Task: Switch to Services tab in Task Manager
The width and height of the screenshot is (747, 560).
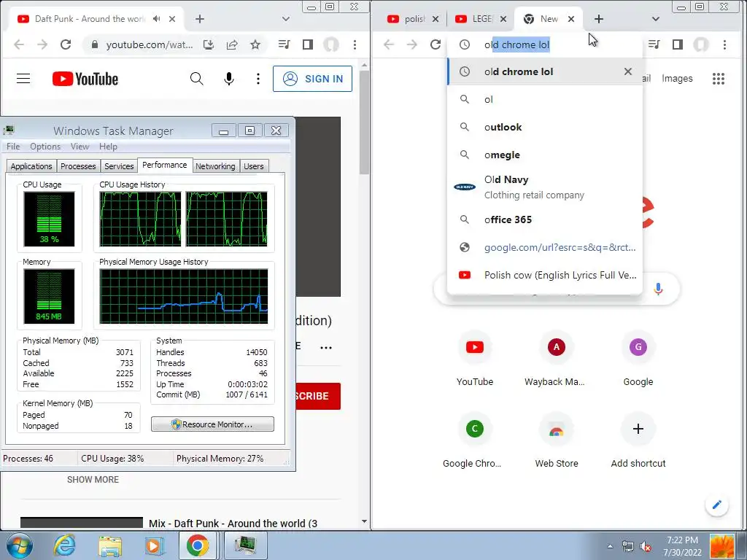Action: pos(119,166)
